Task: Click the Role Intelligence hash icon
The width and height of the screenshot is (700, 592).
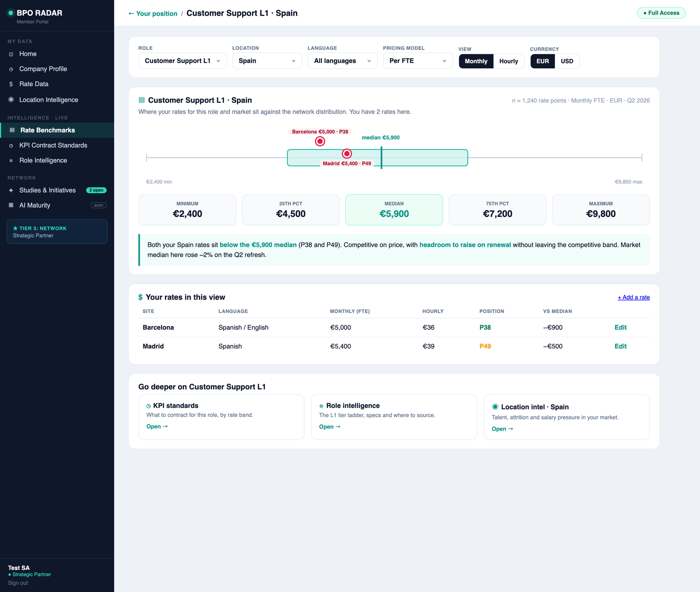Action: (11, 160)
